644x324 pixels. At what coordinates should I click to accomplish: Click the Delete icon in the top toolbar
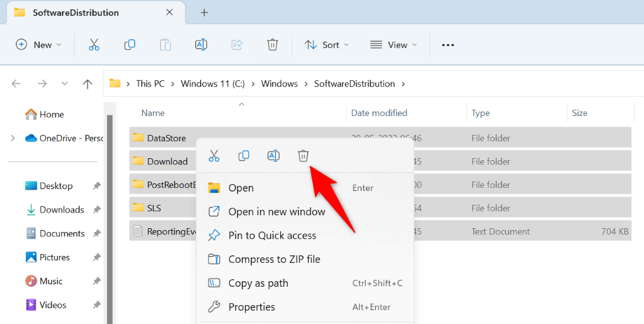(273, 45)
